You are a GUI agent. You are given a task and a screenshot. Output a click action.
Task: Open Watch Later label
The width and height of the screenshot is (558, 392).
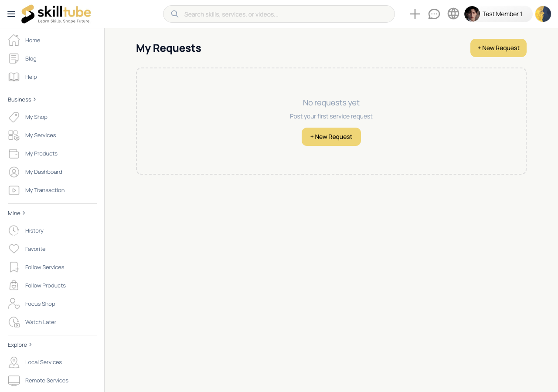[x=41, y=322]
